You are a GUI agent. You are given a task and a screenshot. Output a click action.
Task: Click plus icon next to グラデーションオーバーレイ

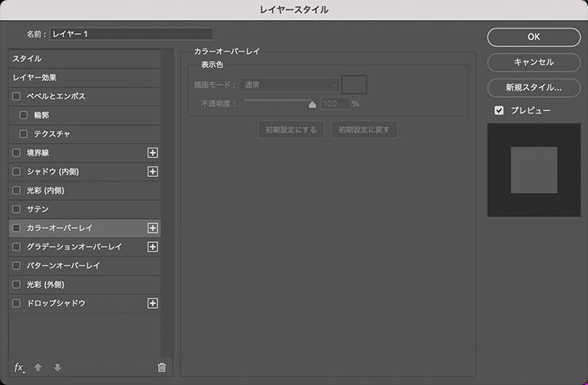(x=153, y=247)
